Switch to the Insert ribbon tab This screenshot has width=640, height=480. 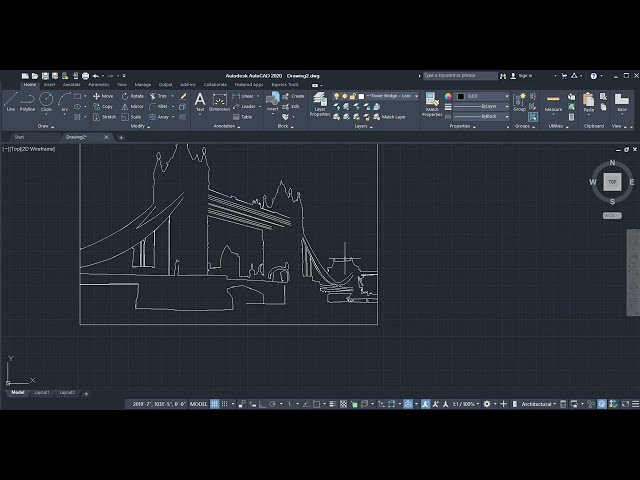pyautogui.click(x=49, y=85)
